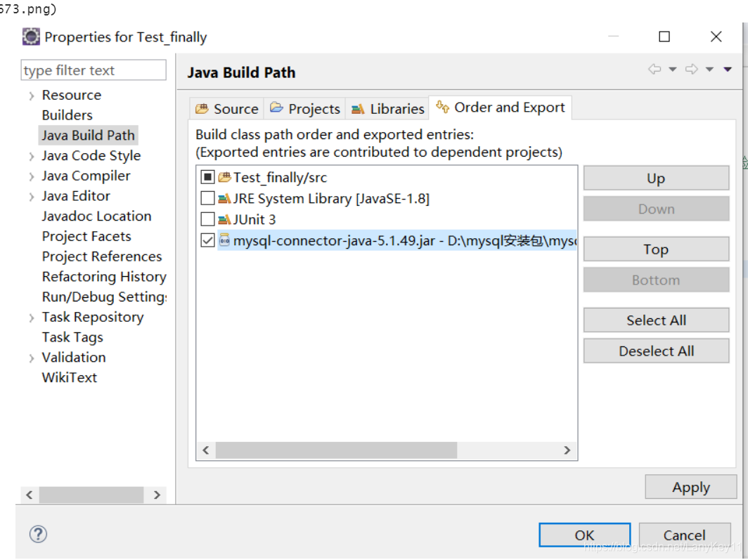748x560 pixels.
Task: Switch to the Source tab
Action: point(226,109)
